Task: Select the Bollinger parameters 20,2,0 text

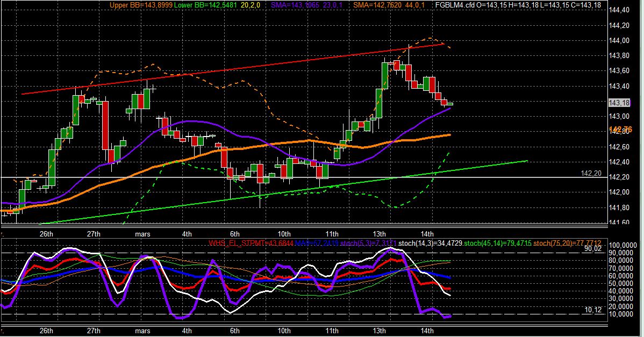Action: pos(250,5)
